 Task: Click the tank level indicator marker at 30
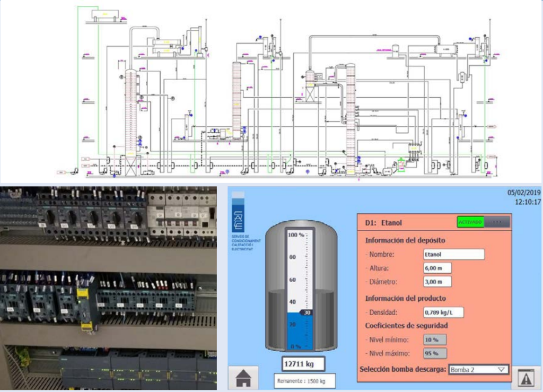[305, 313]
